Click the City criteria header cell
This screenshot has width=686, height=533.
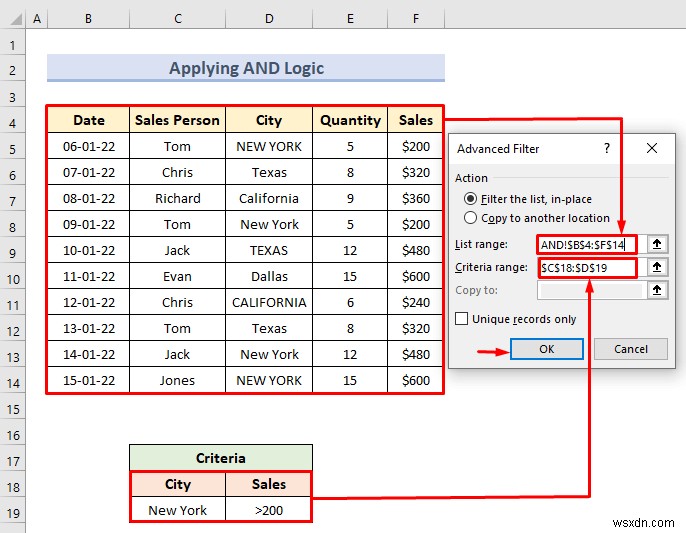[x=178, y=484]
